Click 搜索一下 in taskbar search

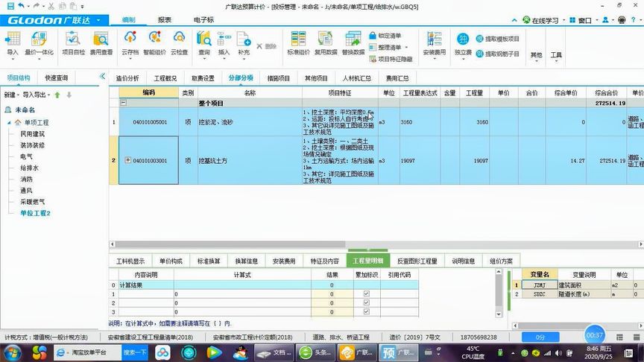coord(135,352)
